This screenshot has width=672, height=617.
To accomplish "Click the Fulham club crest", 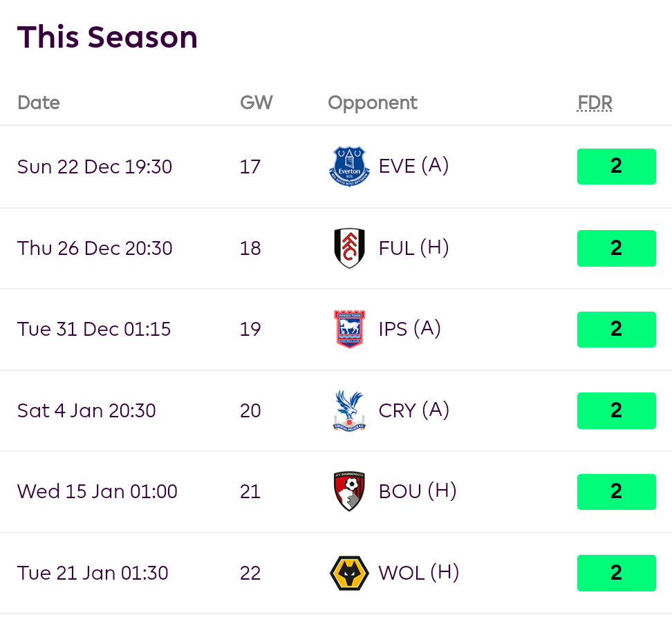I will [x=349, y=248].
